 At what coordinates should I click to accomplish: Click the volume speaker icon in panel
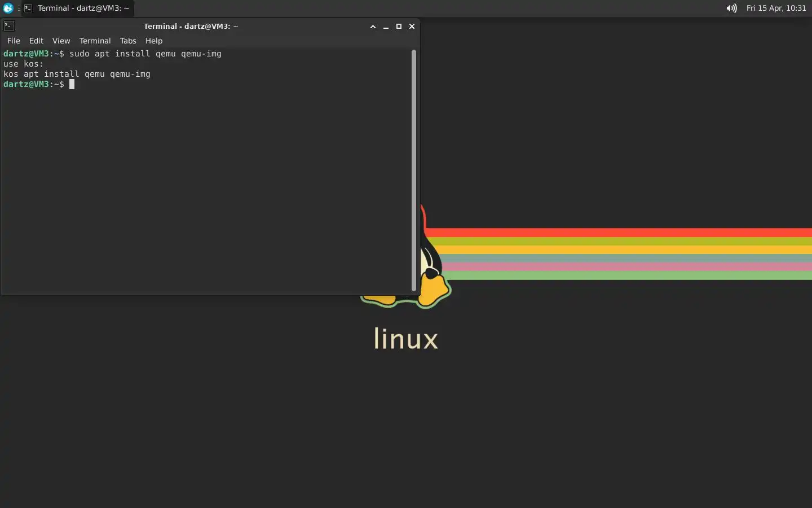coord(731,8)
